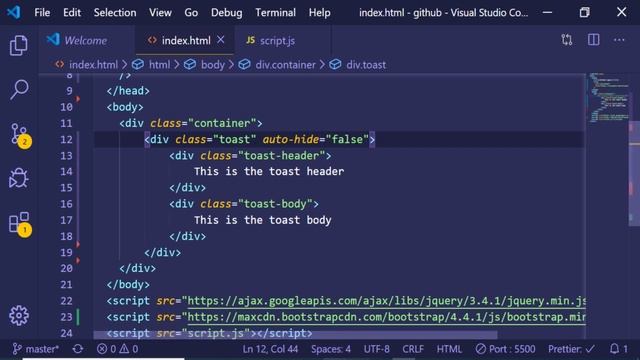The height and width of the screenshot is (360, 640).
Task: Click text "This is the toast header"
Action: click(269, 171)
